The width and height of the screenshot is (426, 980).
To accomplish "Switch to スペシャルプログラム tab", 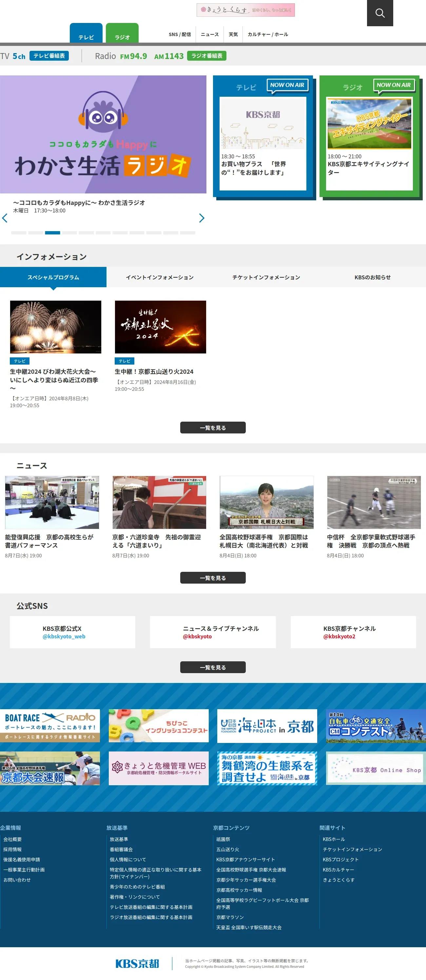I will point(53,277).
